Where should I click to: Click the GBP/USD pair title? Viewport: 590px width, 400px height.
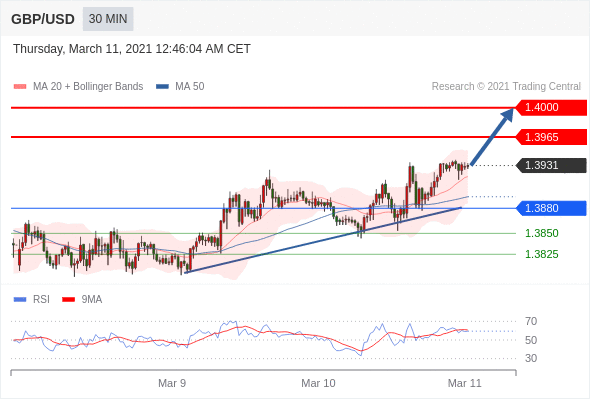43,19
